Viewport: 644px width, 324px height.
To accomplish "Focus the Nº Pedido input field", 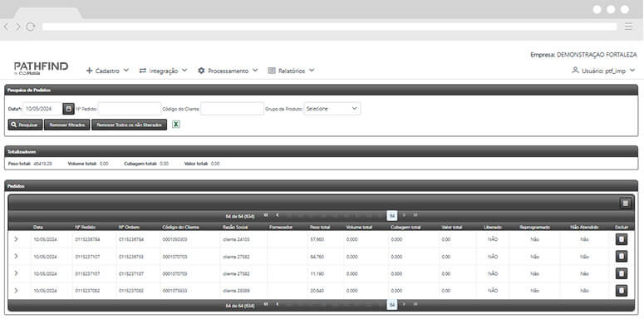I will pos(130,109).
